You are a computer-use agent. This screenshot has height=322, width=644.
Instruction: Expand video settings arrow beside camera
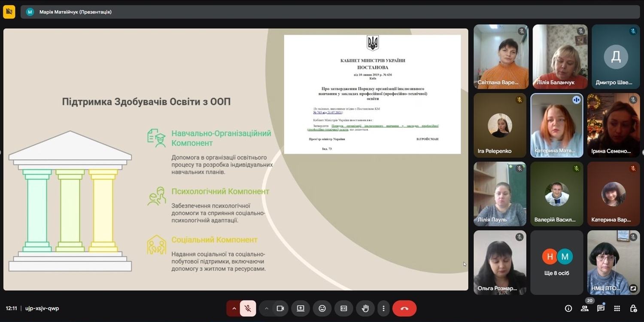point(266,308)
